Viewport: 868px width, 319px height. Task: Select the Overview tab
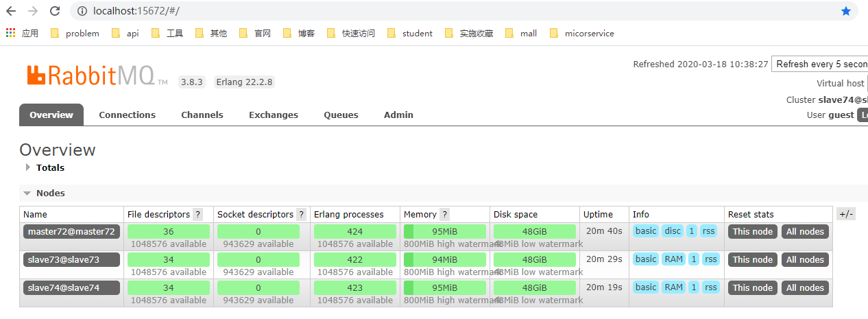point(51,115)
